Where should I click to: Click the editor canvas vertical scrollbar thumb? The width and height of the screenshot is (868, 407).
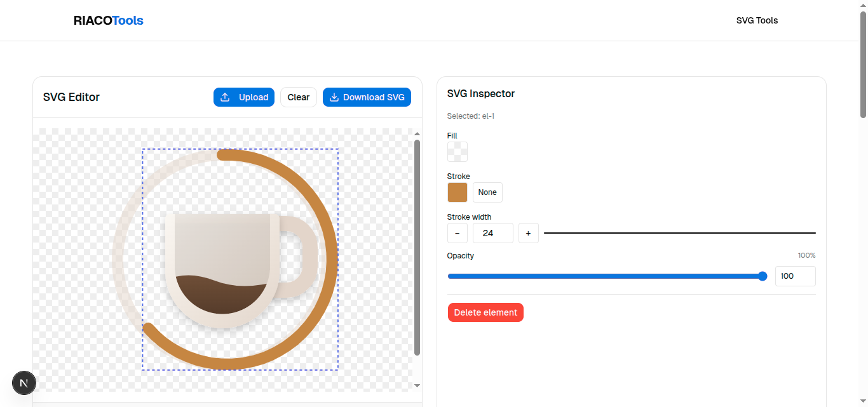click(417, 248)
